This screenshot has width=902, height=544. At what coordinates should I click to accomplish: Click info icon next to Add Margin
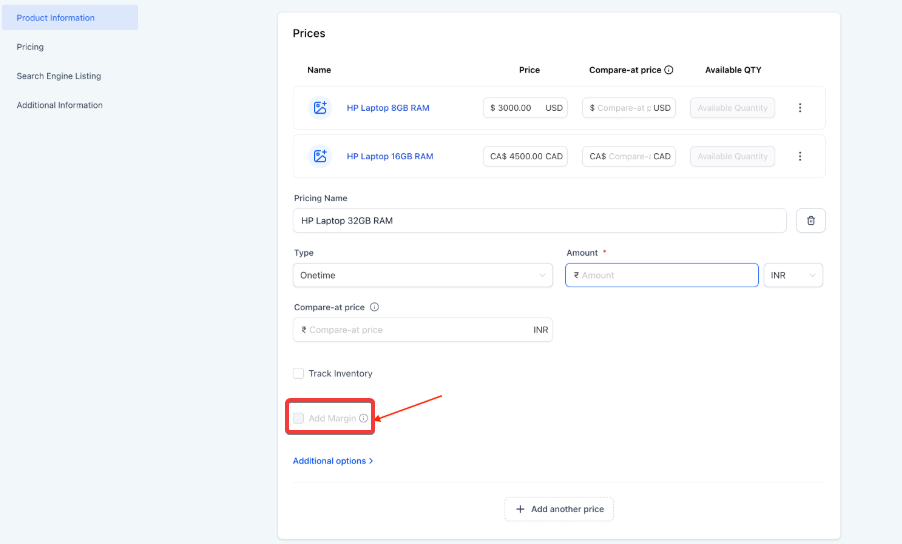tap(363, 418)
